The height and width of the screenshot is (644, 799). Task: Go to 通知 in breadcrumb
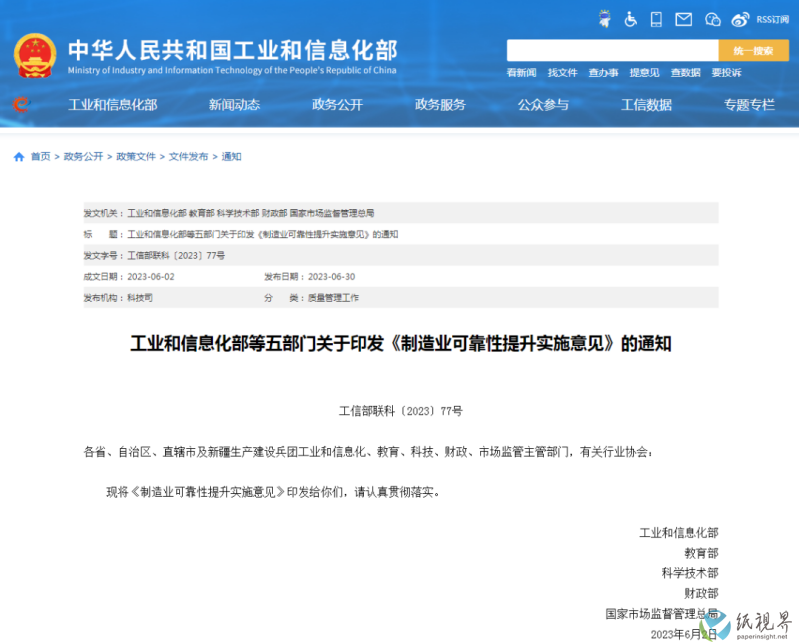[231, 156]
